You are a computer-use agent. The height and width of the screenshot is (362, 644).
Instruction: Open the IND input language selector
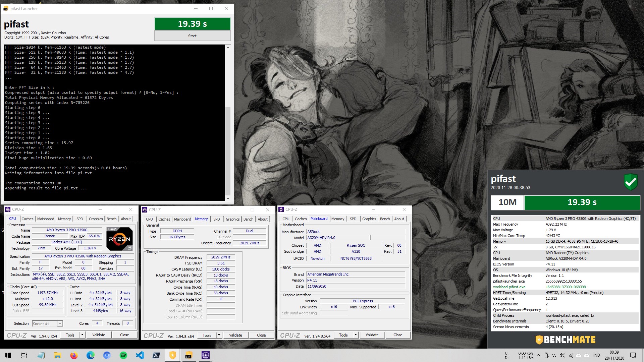coord(596,355)
